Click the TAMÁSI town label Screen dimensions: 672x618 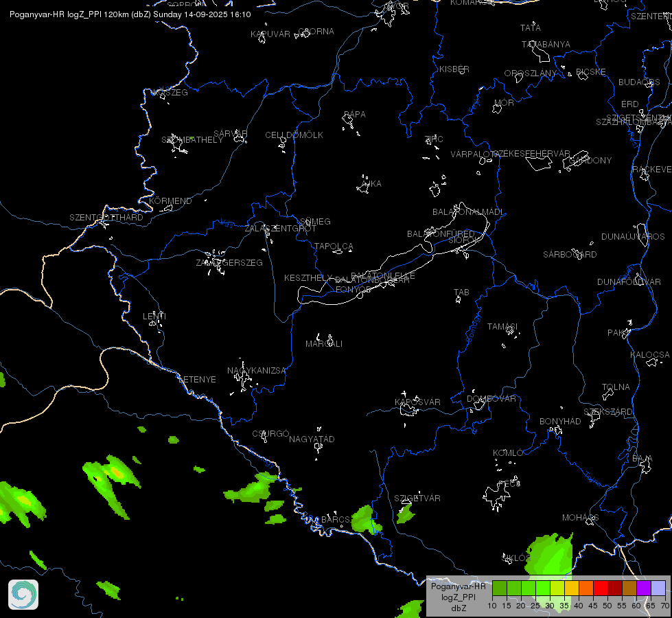tap(502, 327)
